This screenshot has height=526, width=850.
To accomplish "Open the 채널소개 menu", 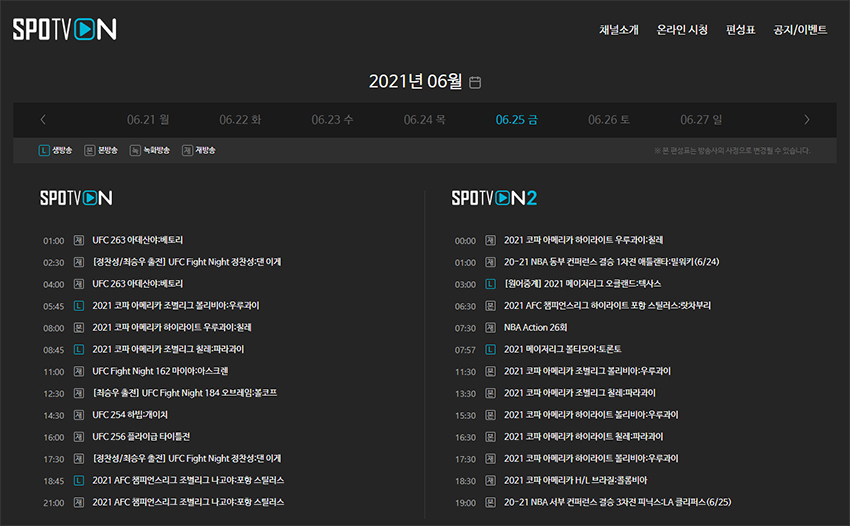I will pos(619,30).
